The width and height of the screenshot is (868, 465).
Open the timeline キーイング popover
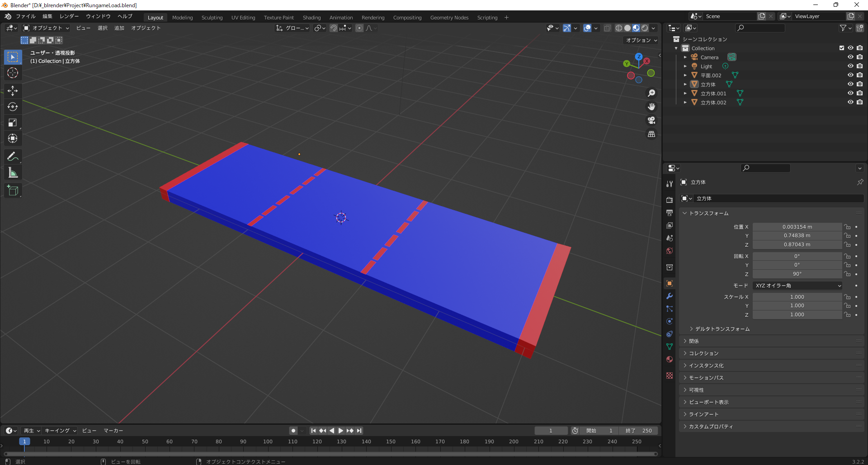point(61,431)
